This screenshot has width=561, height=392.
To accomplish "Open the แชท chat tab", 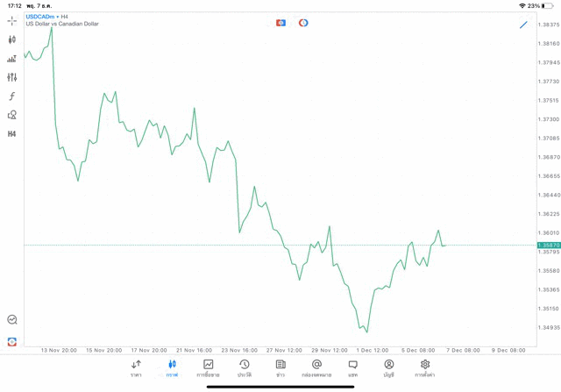I will coord(352,368).
